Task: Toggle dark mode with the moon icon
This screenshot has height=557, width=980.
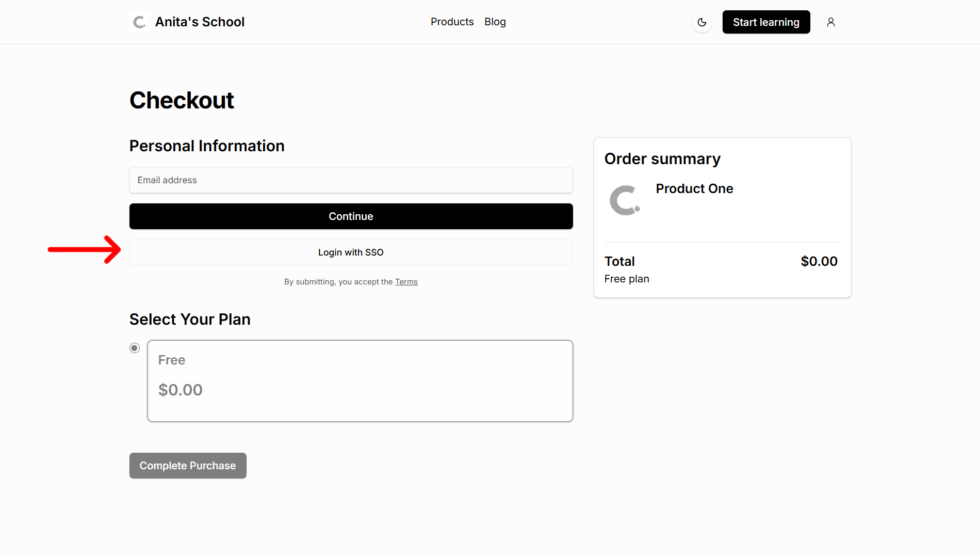Action: click(701, 22)
